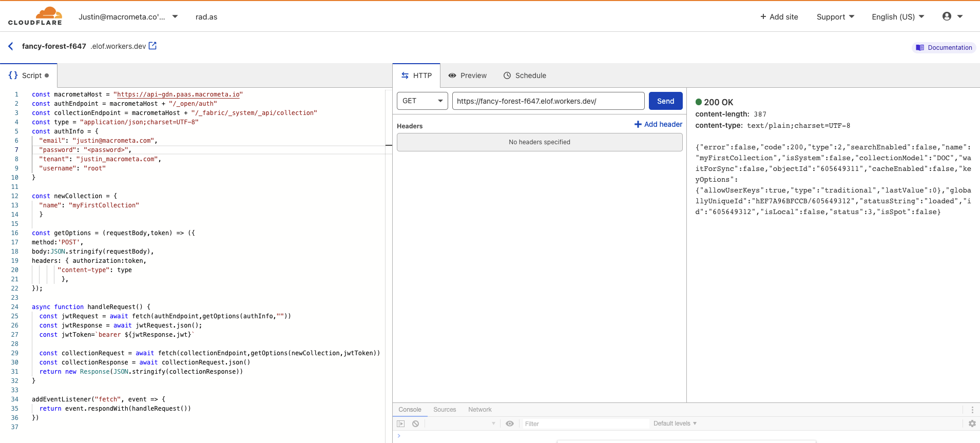Click the Add header link
The width and height of the screenshot is (980, 443).
[658, 124]
